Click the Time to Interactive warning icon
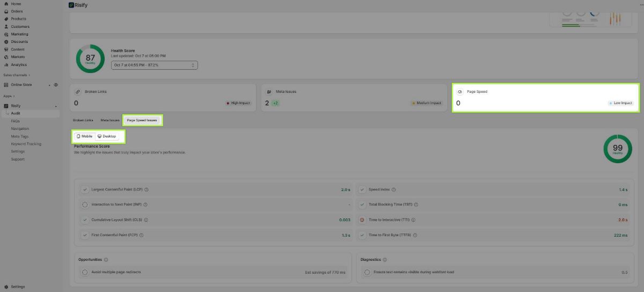This screenshot has height=292, width=644. [x=362, y=220]
